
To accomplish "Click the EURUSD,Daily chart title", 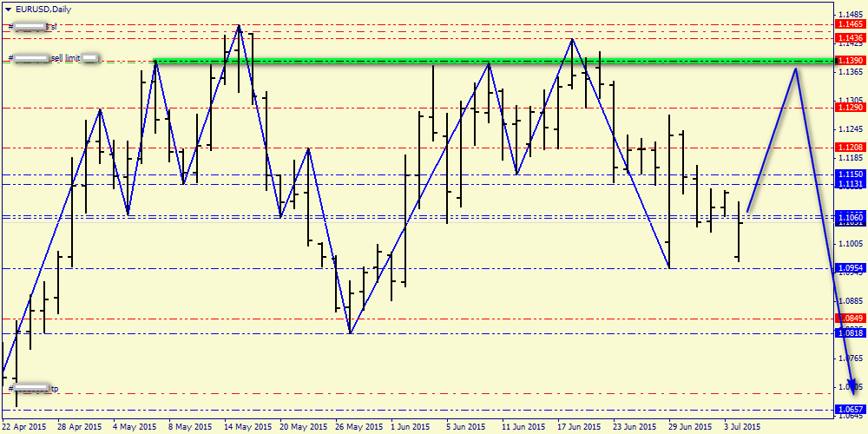I will click(43, 9).
